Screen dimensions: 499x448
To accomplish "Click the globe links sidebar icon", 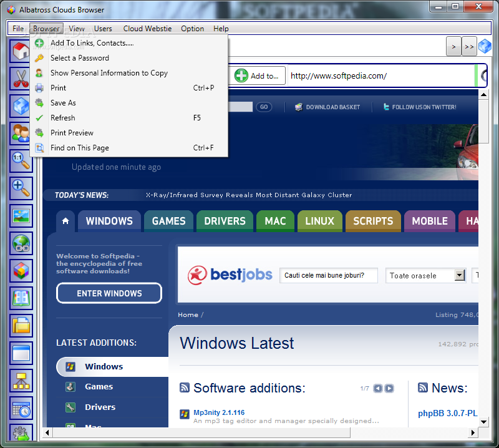I will point(21,243).
